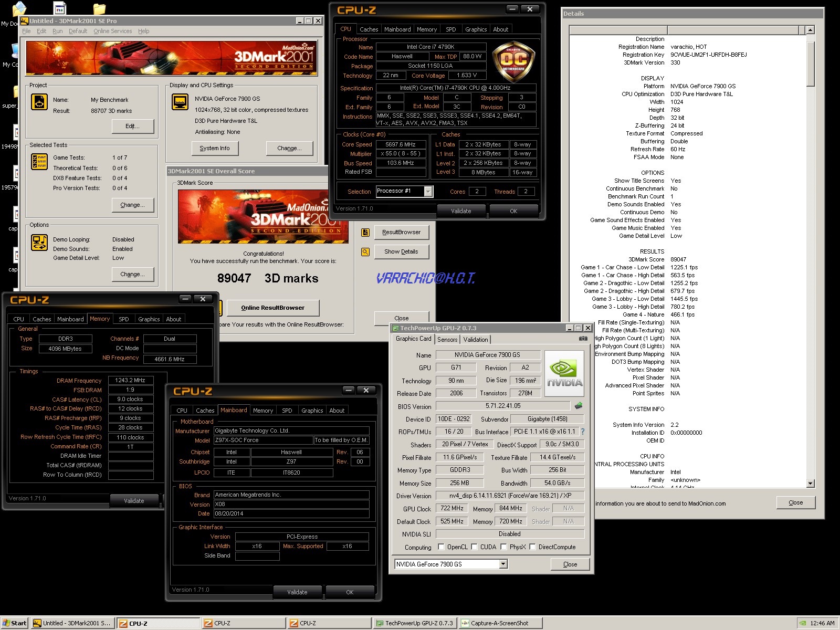Switch to 3DMark2001 taskbar item
Screen dimensions: 840x630
point(72,623)
